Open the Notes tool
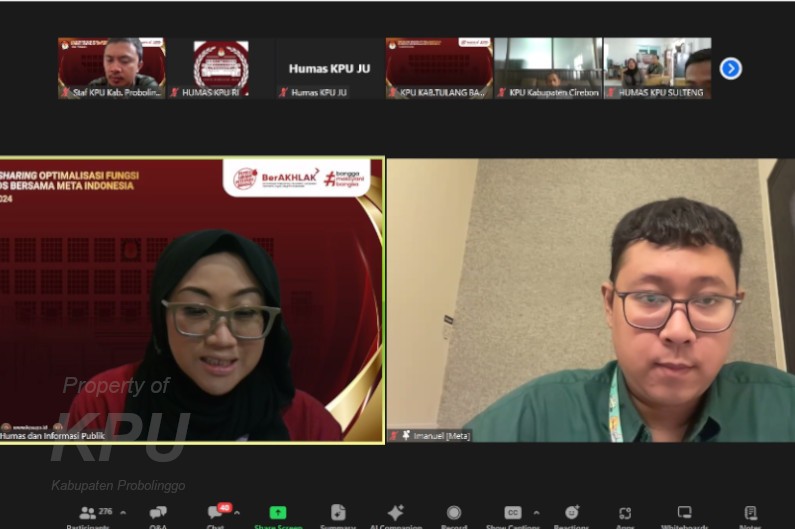 click(750, 513)
